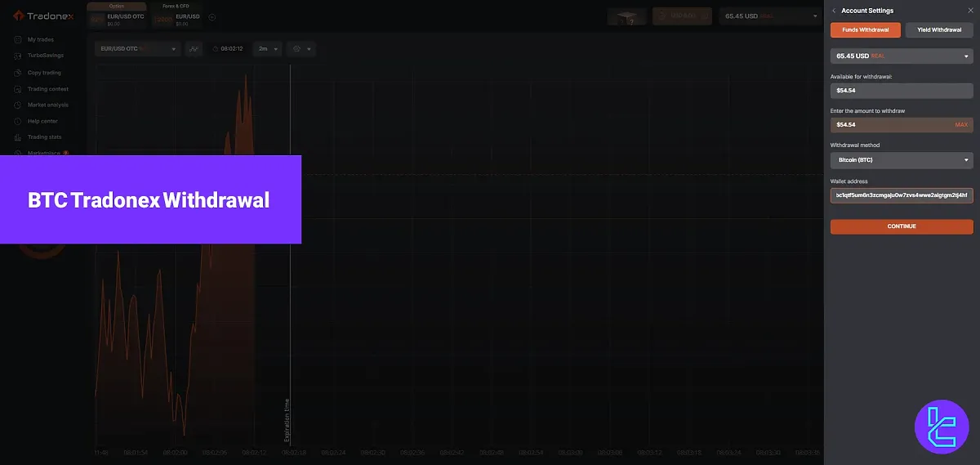Click the 08:02:12 time display
Screen dimensions: 980x465
(234, 49)
